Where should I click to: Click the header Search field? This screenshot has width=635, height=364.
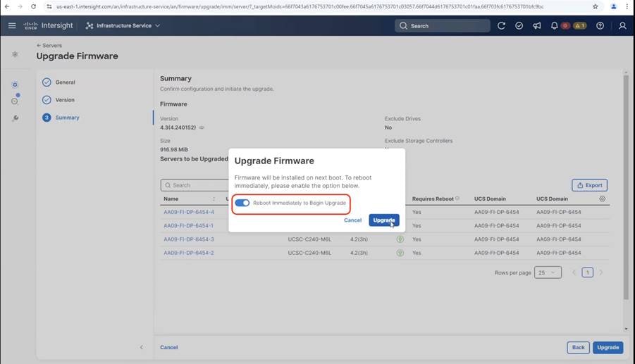442,26
